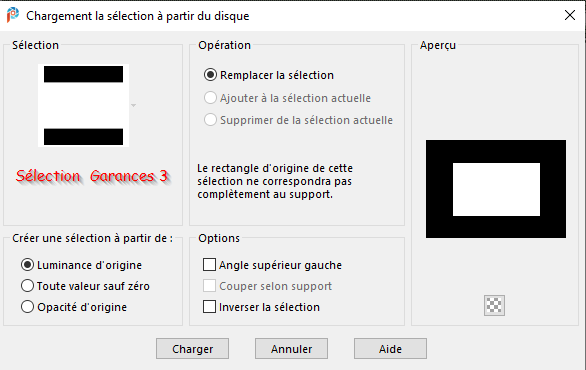Viewport: 586px width, 370px height.
Task: Toggle the checkerboard transparency preview icon
Action: pyautogui.click(x=494, y=305)
